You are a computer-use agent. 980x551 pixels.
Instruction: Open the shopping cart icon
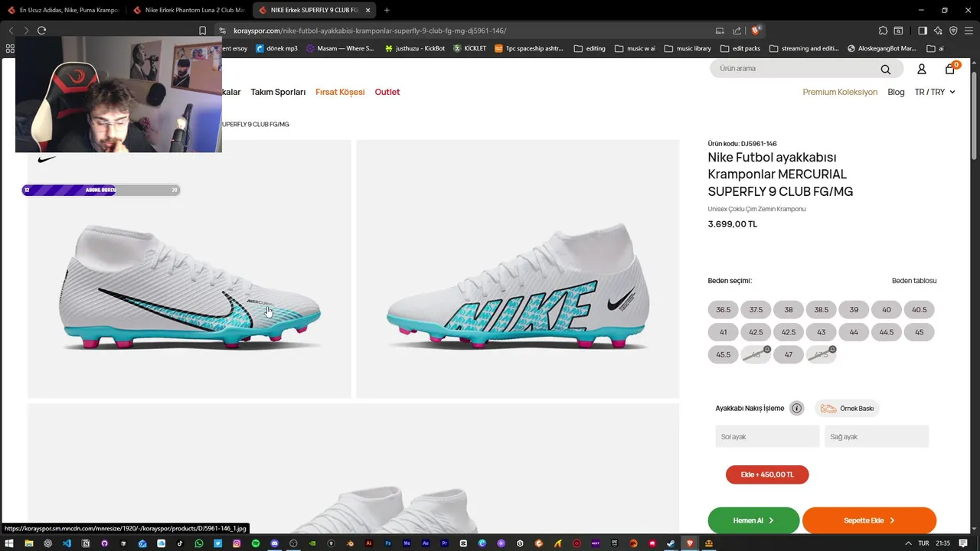coord(950,69)
